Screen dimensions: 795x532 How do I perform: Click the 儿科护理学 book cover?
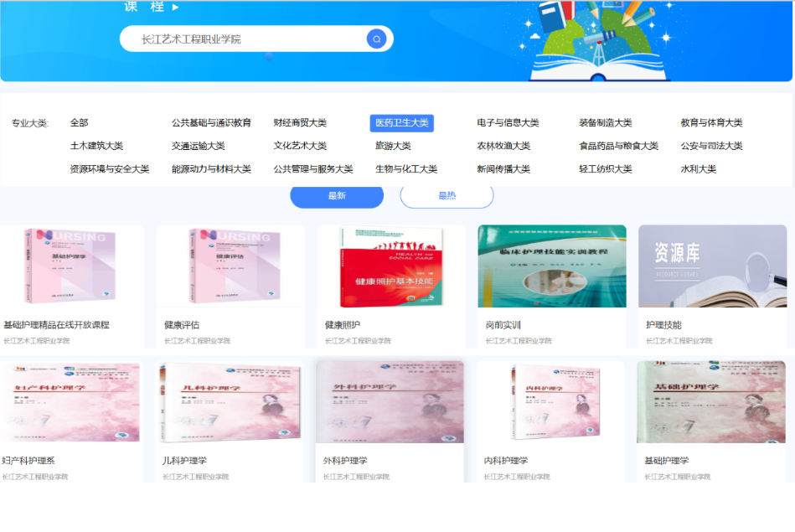(x=230, y=402)
